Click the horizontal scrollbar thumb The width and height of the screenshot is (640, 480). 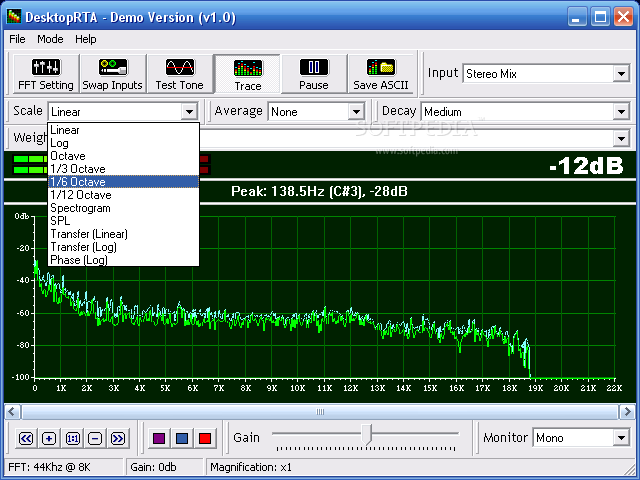point(320,412)
